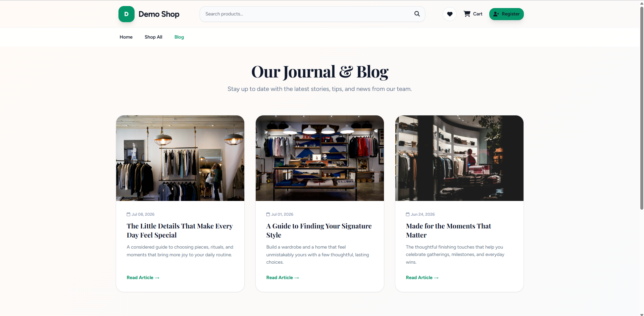Image resolution: width=644 pixels, height=316 pixels.
Task: Click the add-user icon in Register button
Action: [496, 14]
